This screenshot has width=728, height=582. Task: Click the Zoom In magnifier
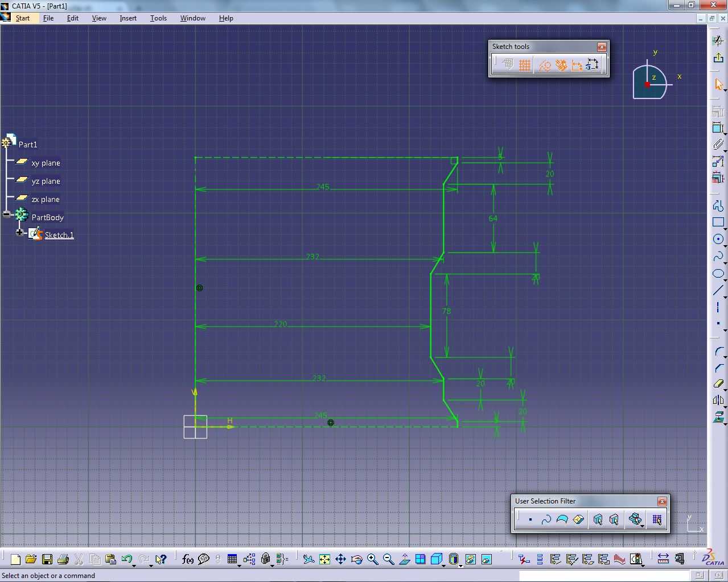pos(372,559)
